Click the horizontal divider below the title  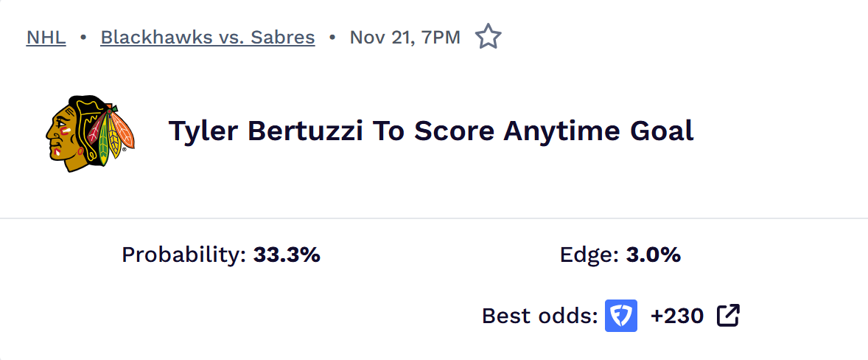tap(434, 218)
